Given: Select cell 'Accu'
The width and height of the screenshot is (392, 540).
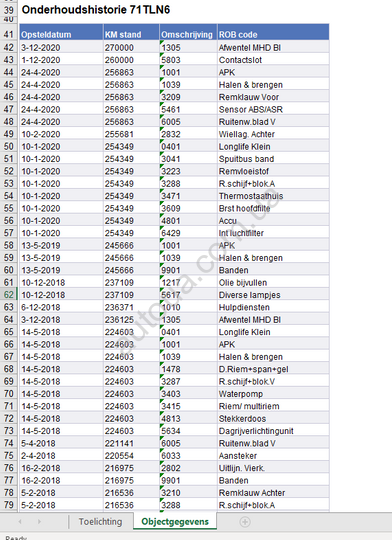Looking at the screenshot, I should pos(273,221).
